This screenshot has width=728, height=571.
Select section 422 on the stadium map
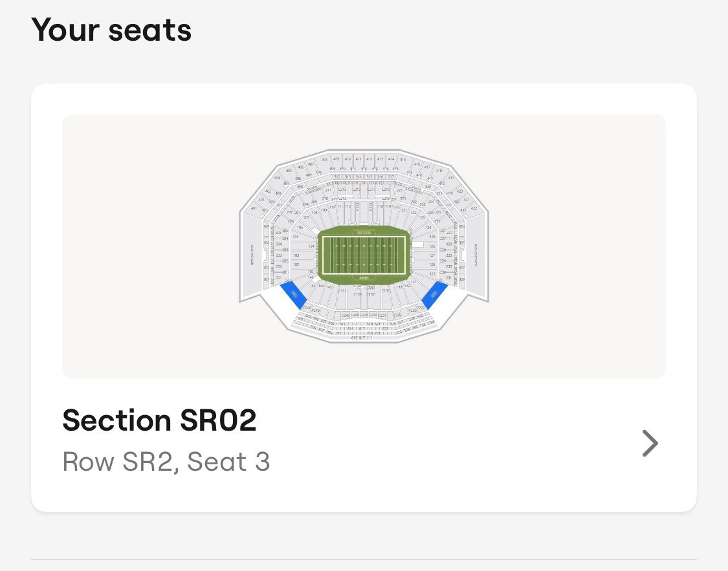pyautogui.click(x=474, y=208)
